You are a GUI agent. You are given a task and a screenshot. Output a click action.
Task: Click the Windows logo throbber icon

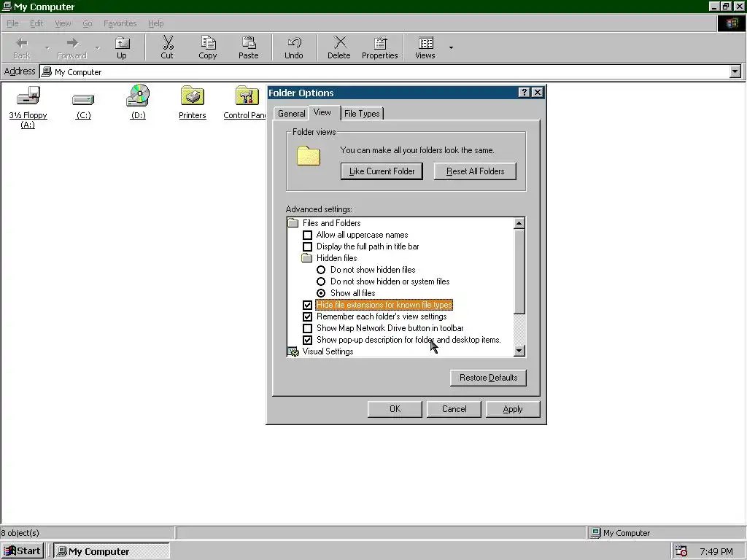coord(731,23)
